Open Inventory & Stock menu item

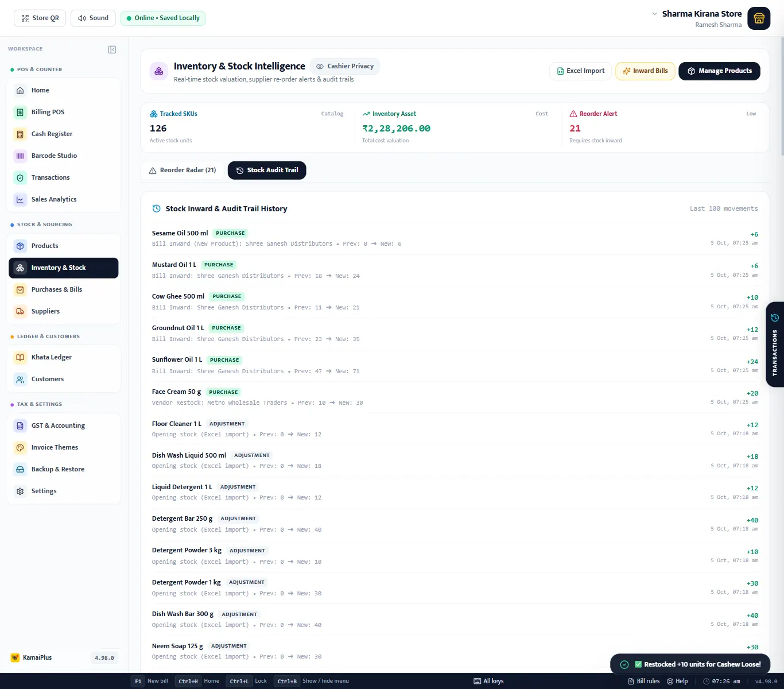(x=63, y=268)
